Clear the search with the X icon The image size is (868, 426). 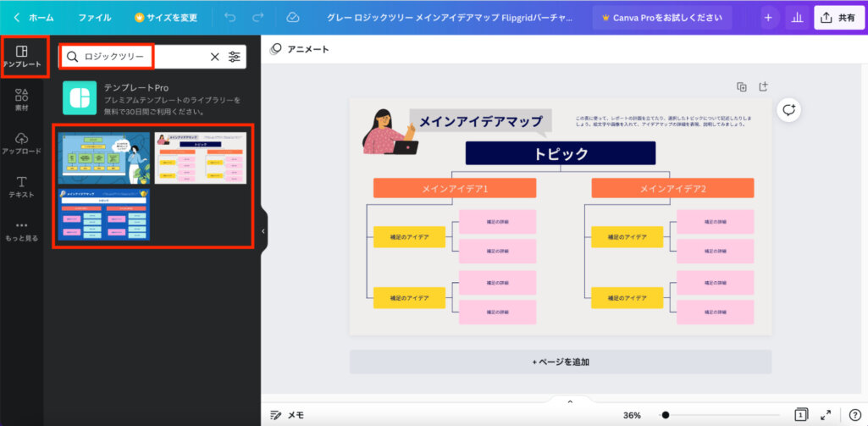point(215,57)
